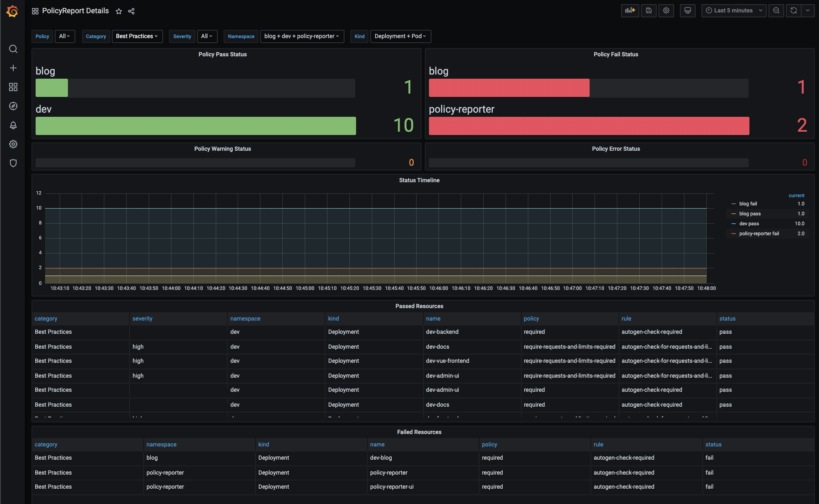The image size is (819, 504).
Task: Open Failed Resources panel title menu
Action: (419, 432)
